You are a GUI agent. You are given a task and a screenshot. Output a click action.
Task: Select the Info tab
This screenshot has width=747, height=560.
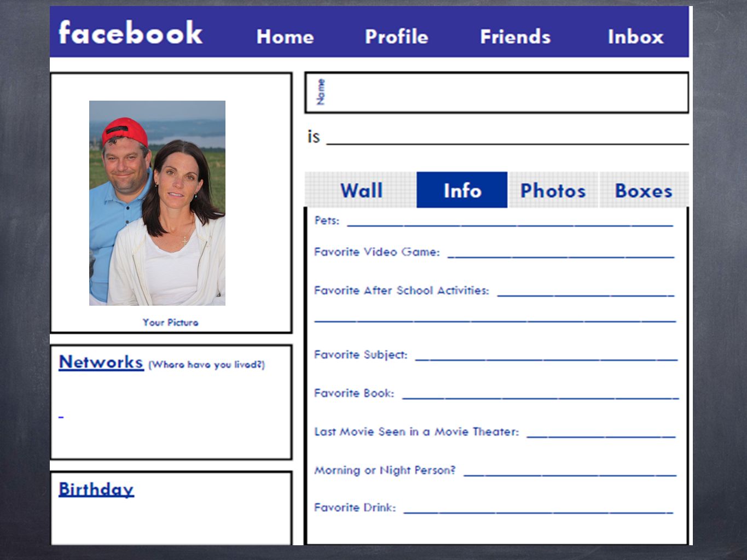click(462, 190)
